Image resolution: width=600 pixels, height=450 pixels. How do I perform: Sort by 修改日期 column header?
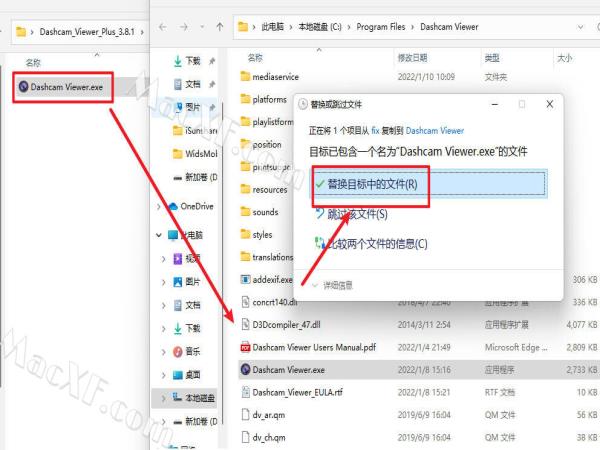412,58
